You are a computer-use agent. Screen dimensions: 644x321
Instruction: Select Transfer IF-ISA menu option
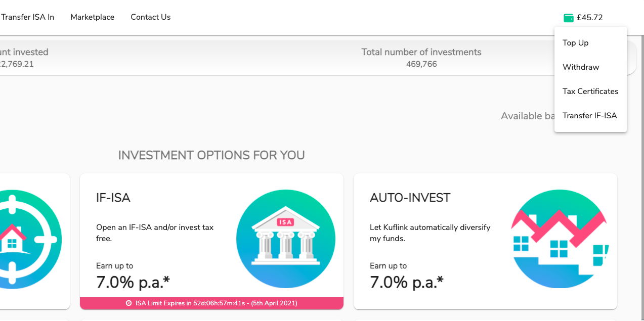point(590,116)
